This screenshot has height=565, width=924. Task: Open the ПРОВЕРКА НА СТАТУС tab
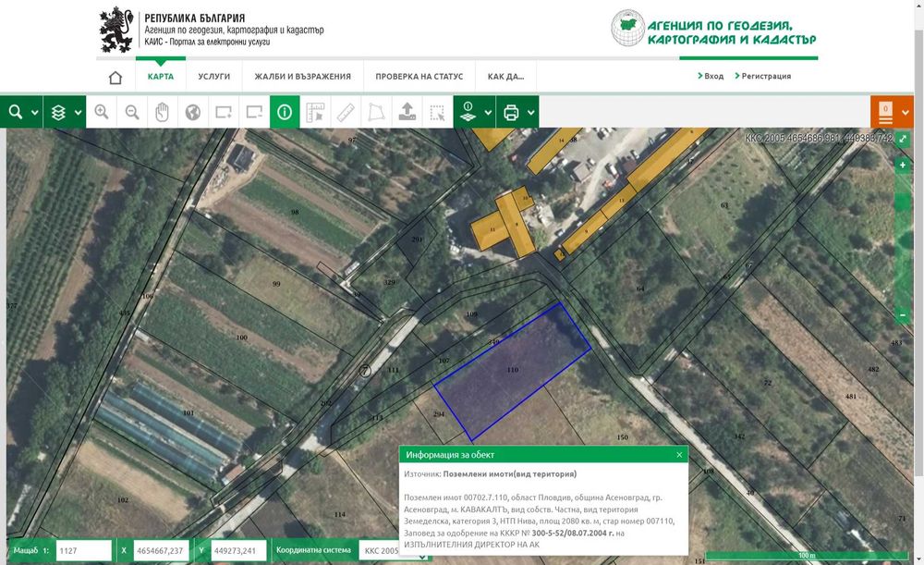coord(419,77)
